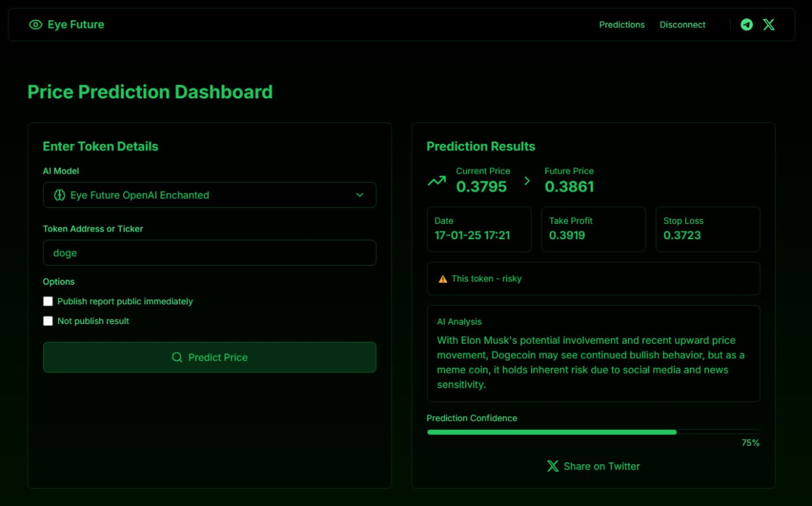The image size is (812, 506).
Task: Click the Prediction Results heading
Action: tap(481, 146)
